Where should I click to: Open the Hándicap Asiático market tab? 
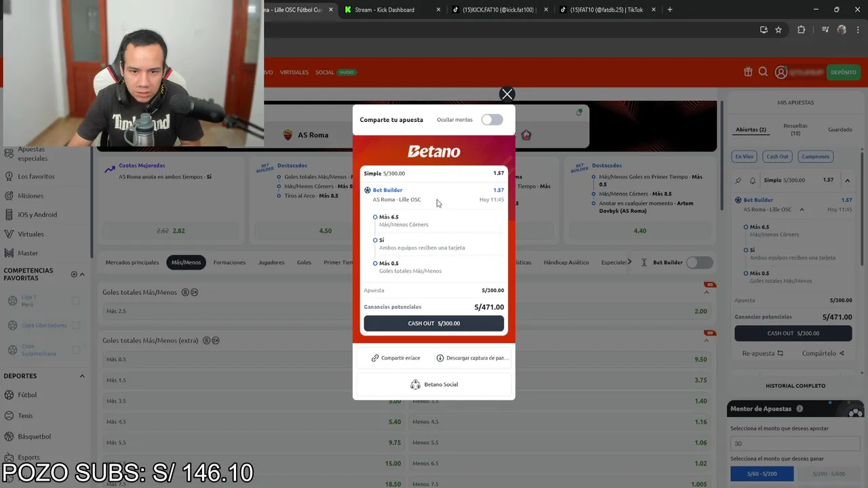click(566, 262)
